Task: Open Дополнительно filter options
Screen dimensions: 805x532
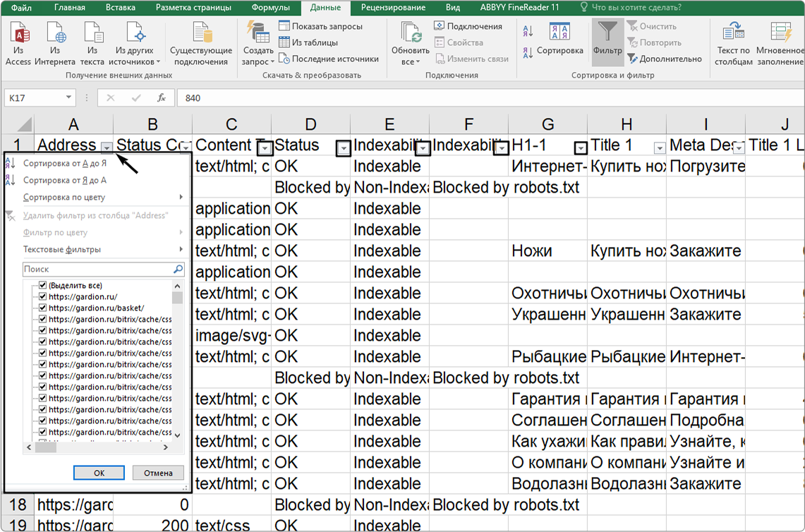Action: [665, 59]
